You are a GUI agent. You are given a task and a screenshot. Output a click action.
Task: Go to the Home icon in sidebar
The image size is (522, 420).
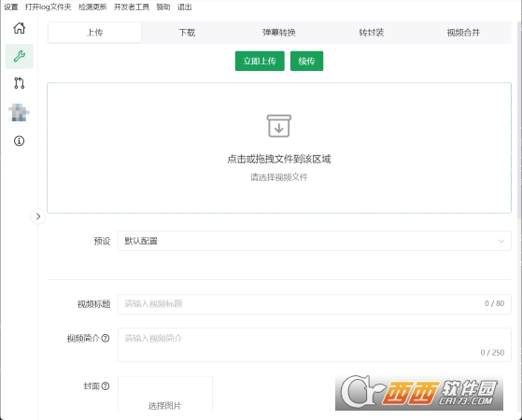tap(19, 28)
